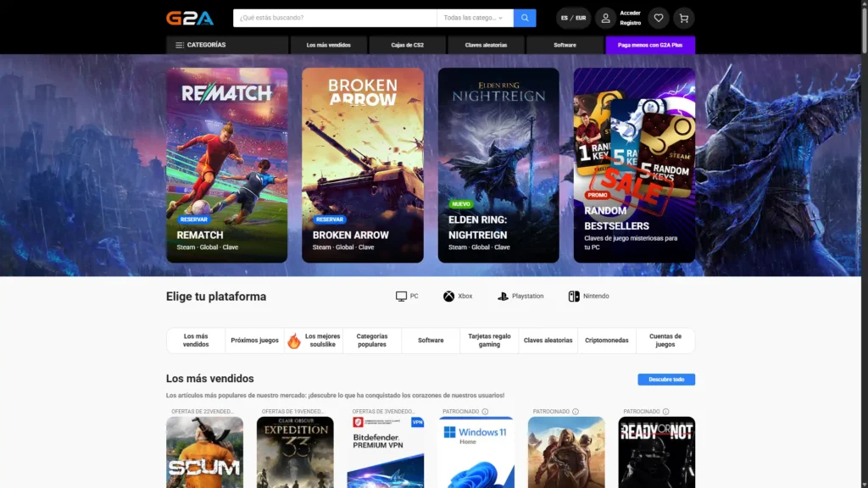868x488 pixels.
Task: Select the PC platform icon
Action: [401, 297]
